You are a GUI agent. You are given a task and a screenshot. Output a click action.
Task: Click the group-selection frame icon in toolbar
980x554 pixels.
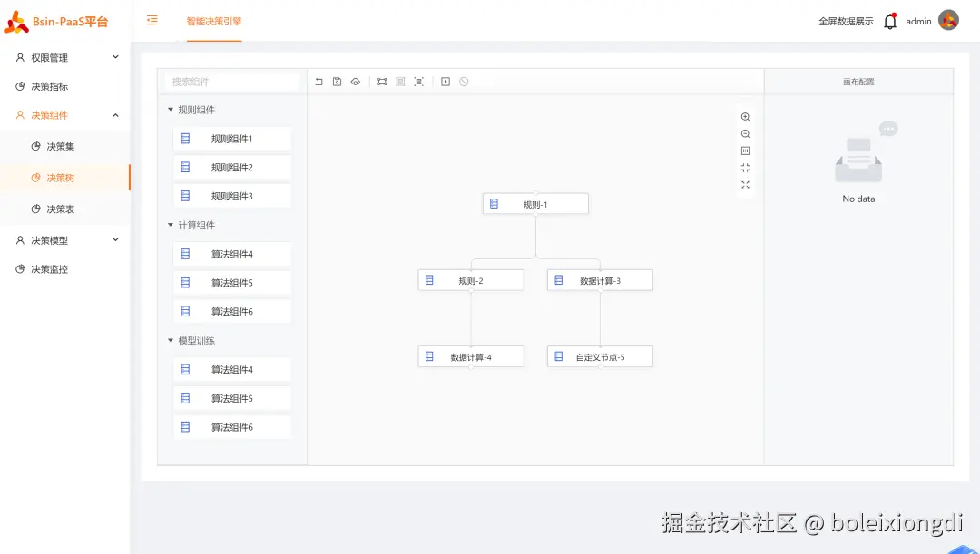click(x=382, y=82)
